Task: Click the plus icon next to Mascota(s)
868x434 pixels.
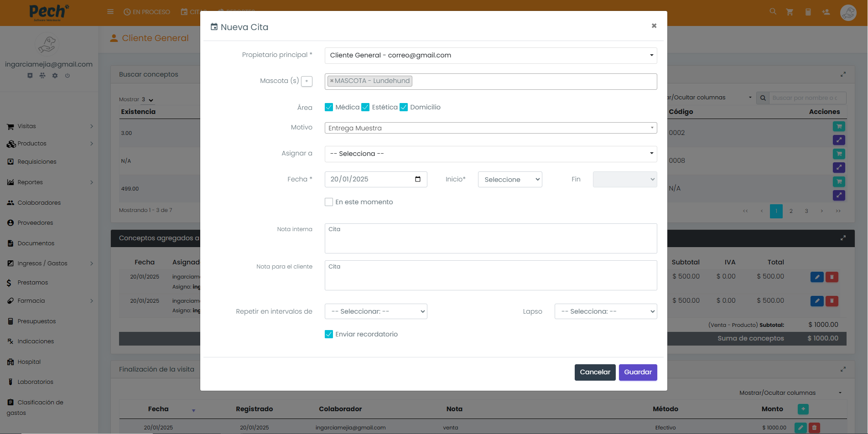Action: point(307,81)
